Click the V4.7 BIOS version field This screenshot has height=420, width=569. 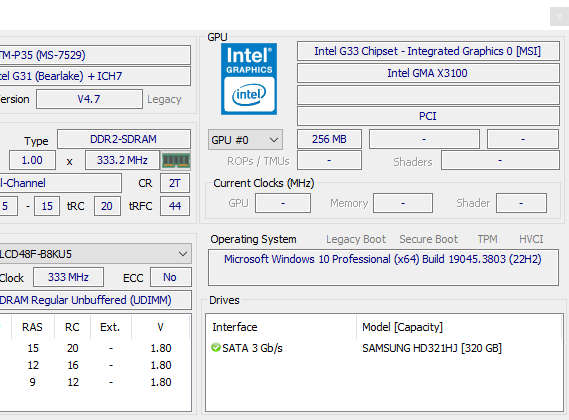89,99
